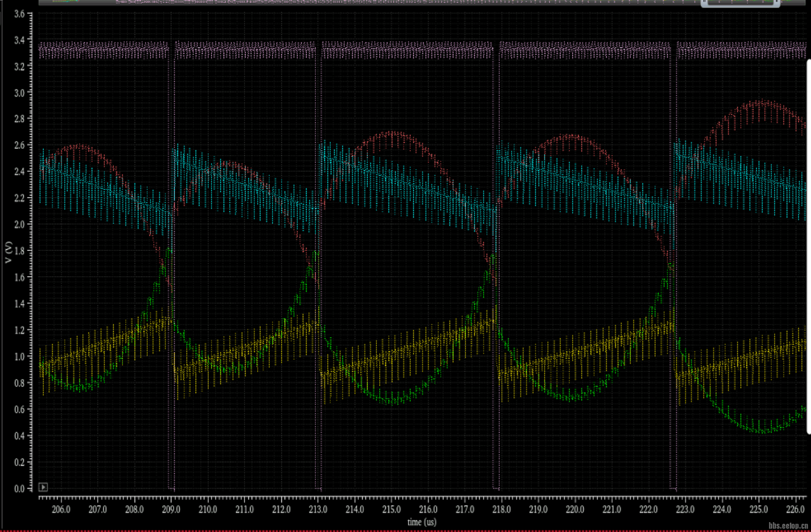This screenshot has height=532, width=811.
Task: Open the bbs.eetop.cn watermark link
Action: (788, 526)
